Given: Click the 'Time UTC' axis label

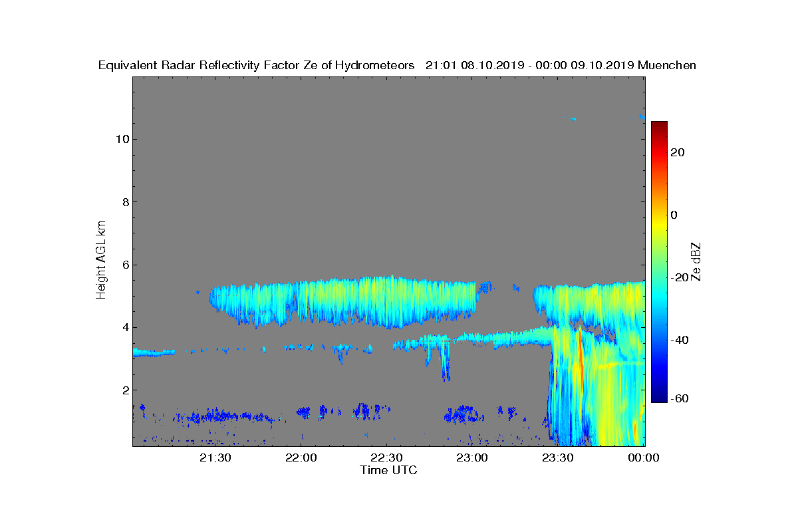Looking at the screenshot, I should click(x=389, y=470).
